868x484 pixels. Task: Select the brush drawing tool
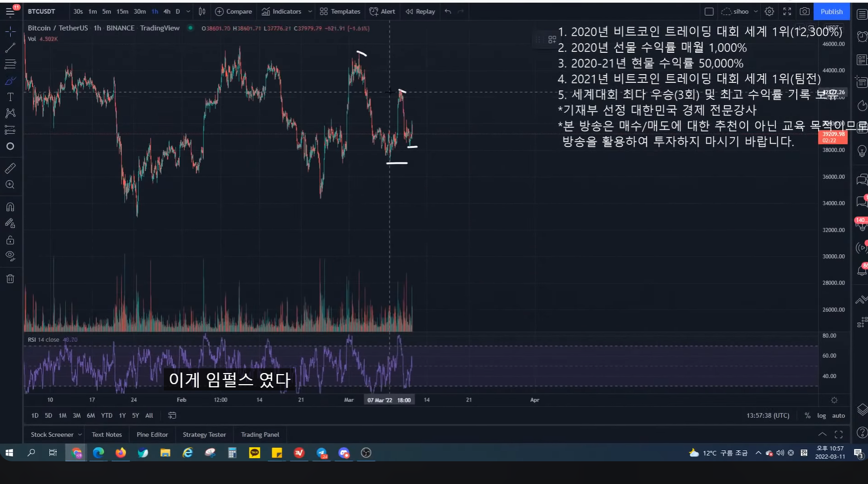(x=10, y=81)
